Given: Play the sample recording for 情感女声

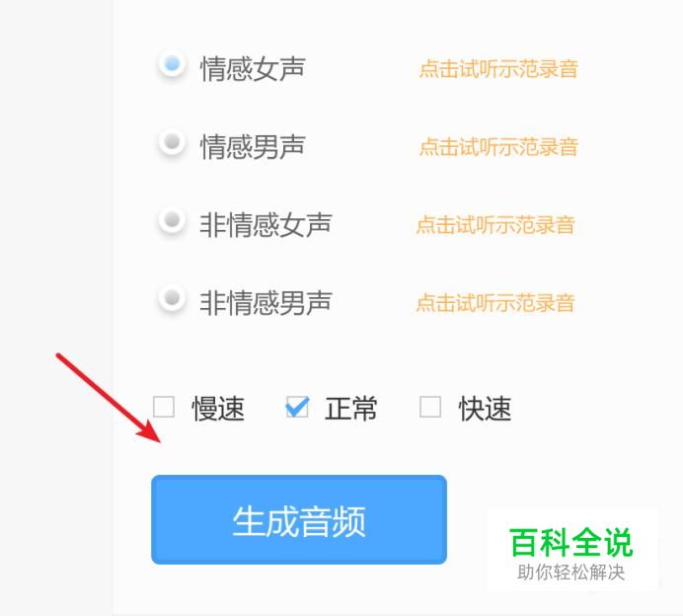Looking at the screenshot, I should [x=498, y=69].
